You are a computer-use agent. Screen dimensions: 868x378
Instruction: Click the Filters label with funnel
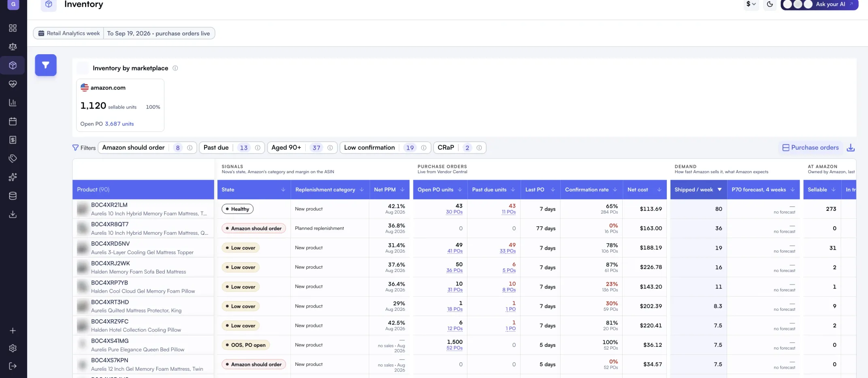pos(84,148)
